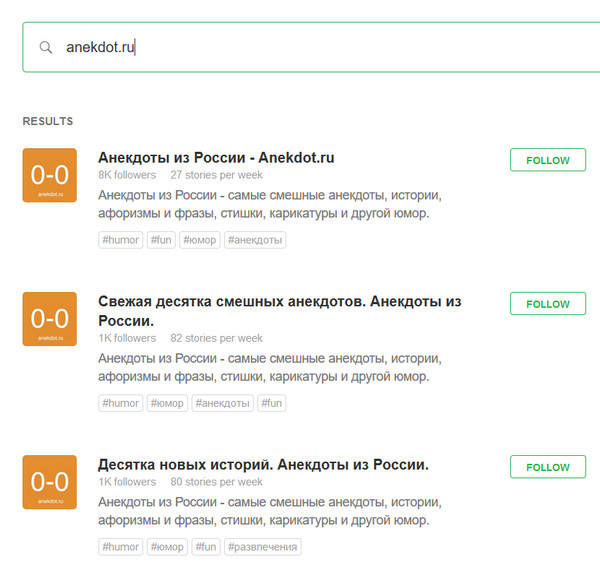Select #юмор tag in first result
Screen dimensions: 600x573
(x=200, y=240)
